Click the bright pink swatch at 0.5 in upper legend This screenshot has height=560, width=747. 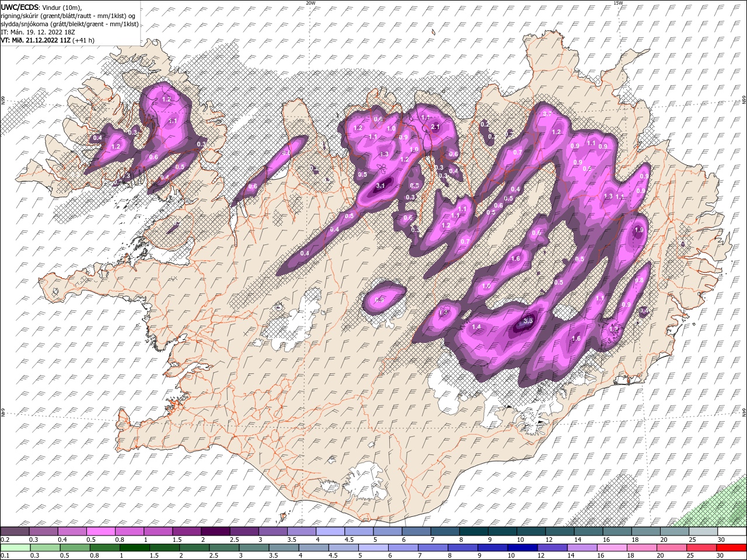point(100,531)
